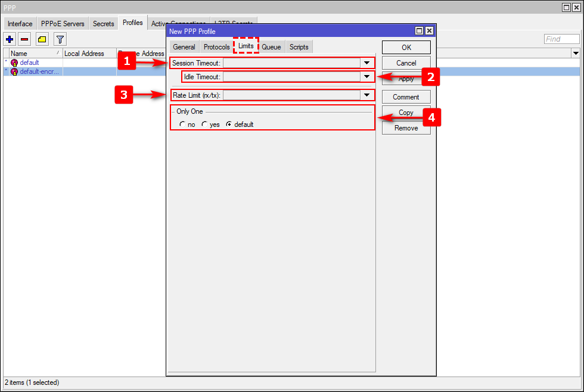Image resolution: width=584 pixels, height=392 pixels.
Task: Expand the Idle Timeout dropdown arrow
Action: (x=366, y=77)
